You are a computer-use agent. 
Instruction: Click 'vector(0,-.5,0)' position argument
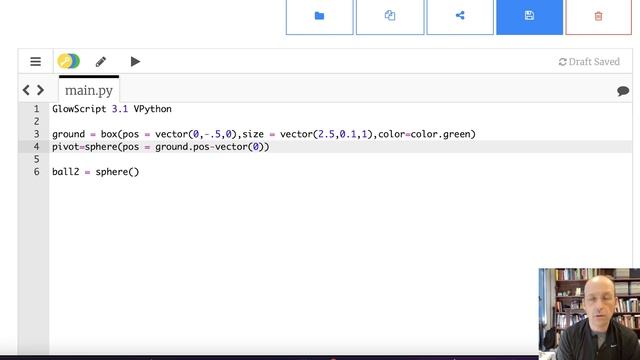(196, 134)
